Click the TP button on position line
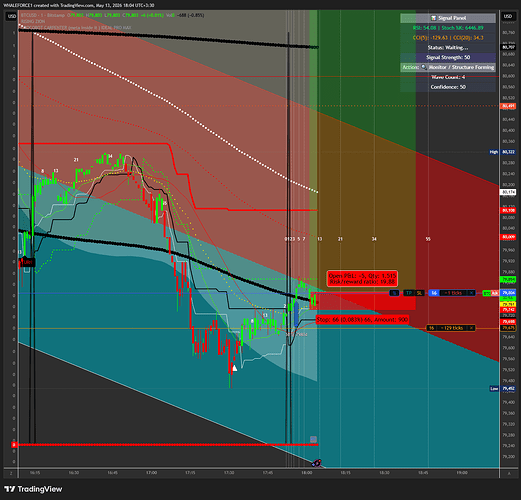This screenshot has height=500, width=521. click(408, 293)
